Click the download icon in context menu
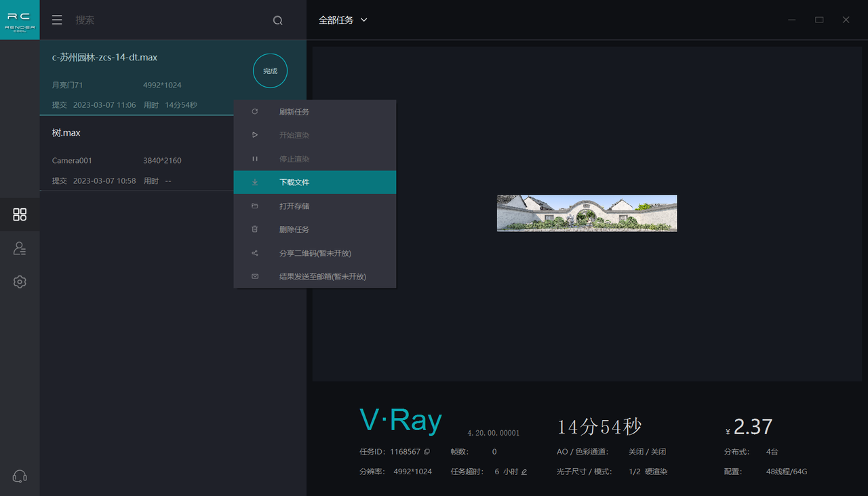Viewport: 868px width, 496px height. point(255,183)
